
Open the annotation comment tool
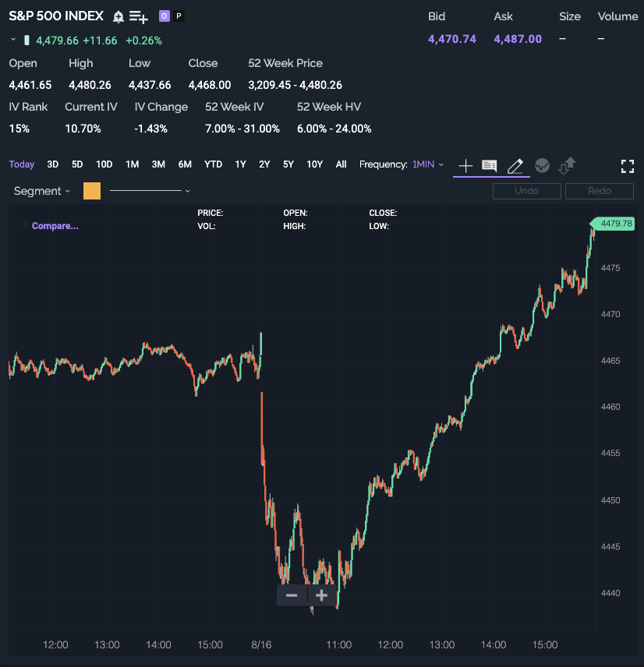[x=490, y=165]
